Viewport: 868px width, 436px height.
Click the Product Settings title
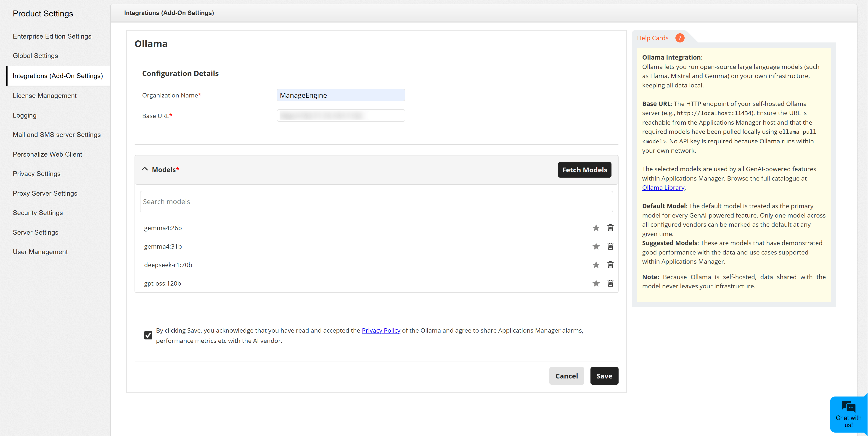point(43,13)
